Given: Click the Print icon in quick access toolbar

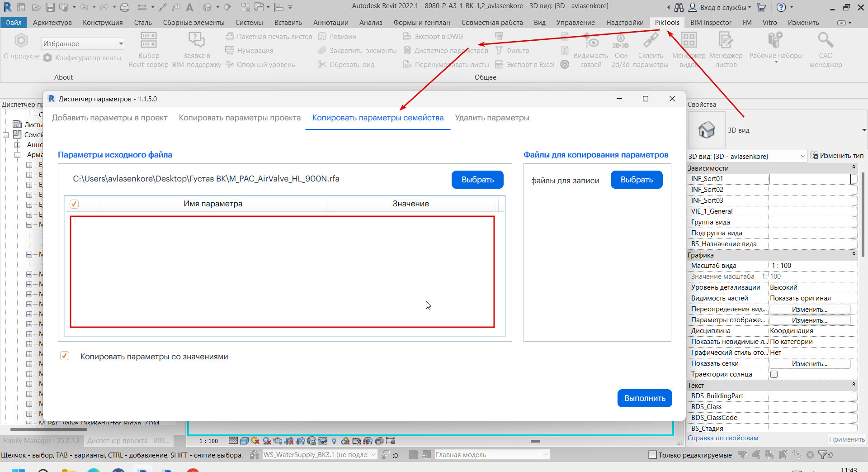Looking at the screenshot, I should click(x=125, y=7).
